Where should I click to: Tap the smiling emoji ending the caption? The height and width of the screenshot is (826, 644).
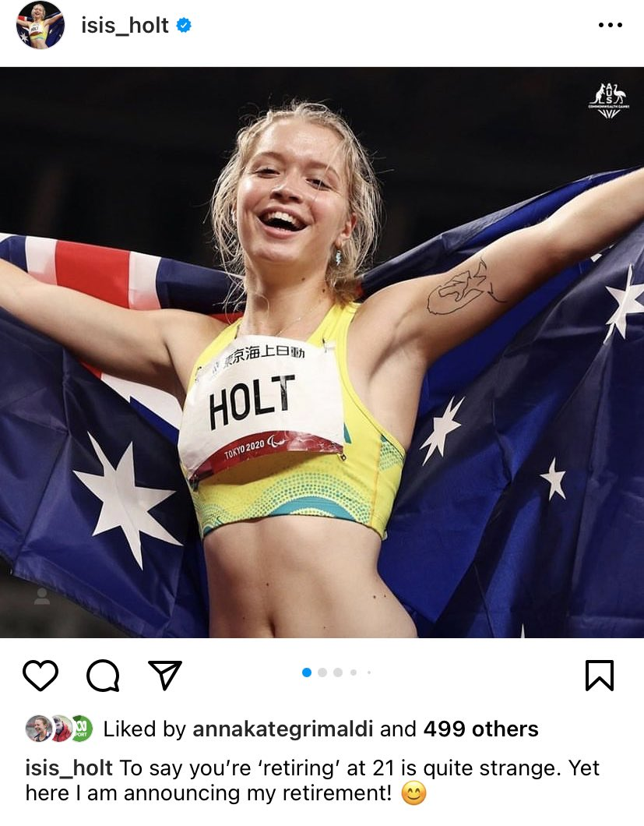point(413,793)
